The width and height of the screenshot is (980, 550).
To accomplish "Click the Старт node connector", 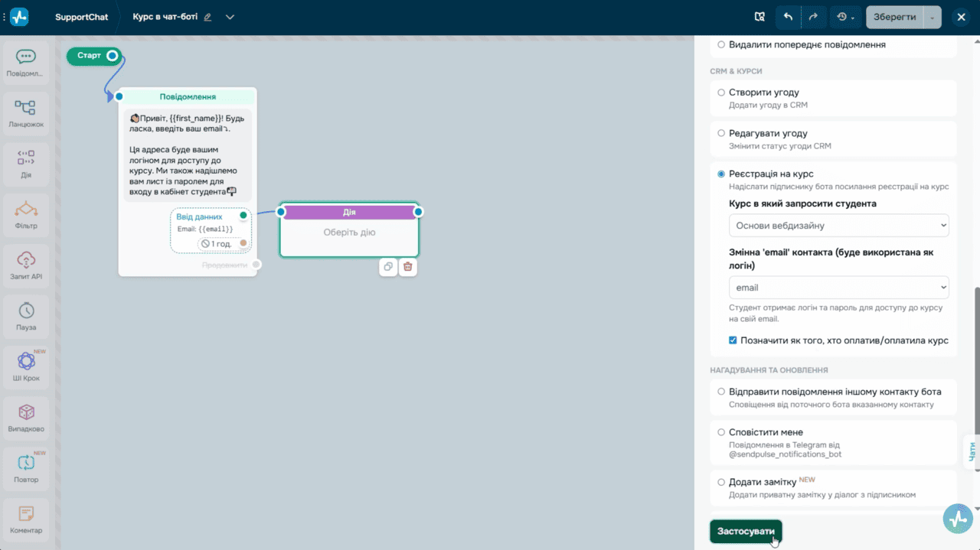I will coord(113,55).
